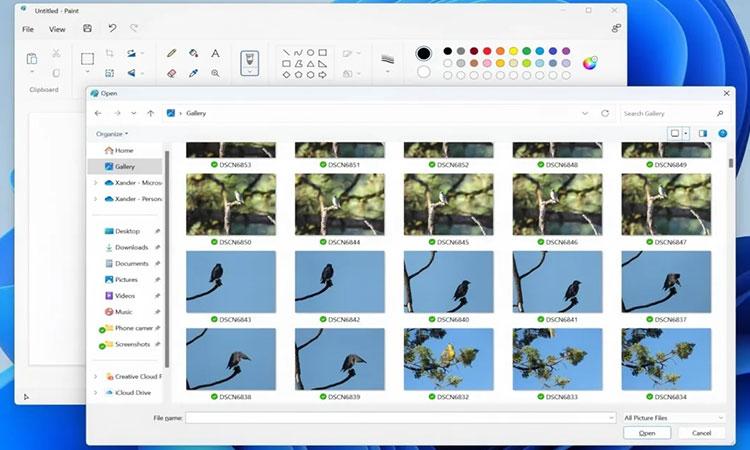The width and height of the screenshot is (750, 450).
Task: Expand the Xander - Personal OneDrive node
Action: click(x=95, y=199)
